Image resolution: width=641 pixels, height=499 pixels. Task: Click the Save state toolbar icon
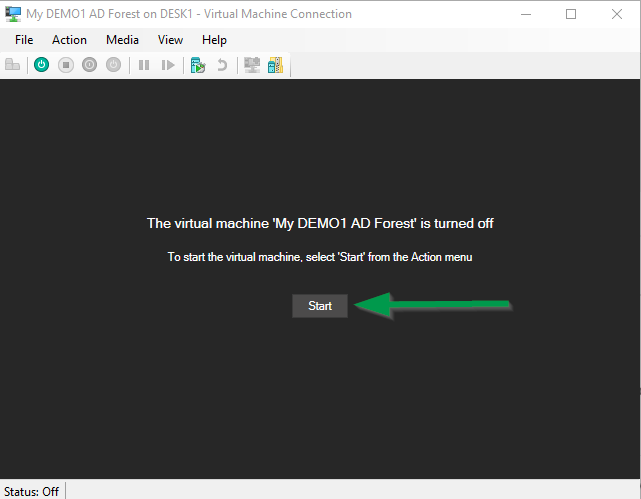pos(114,65)
